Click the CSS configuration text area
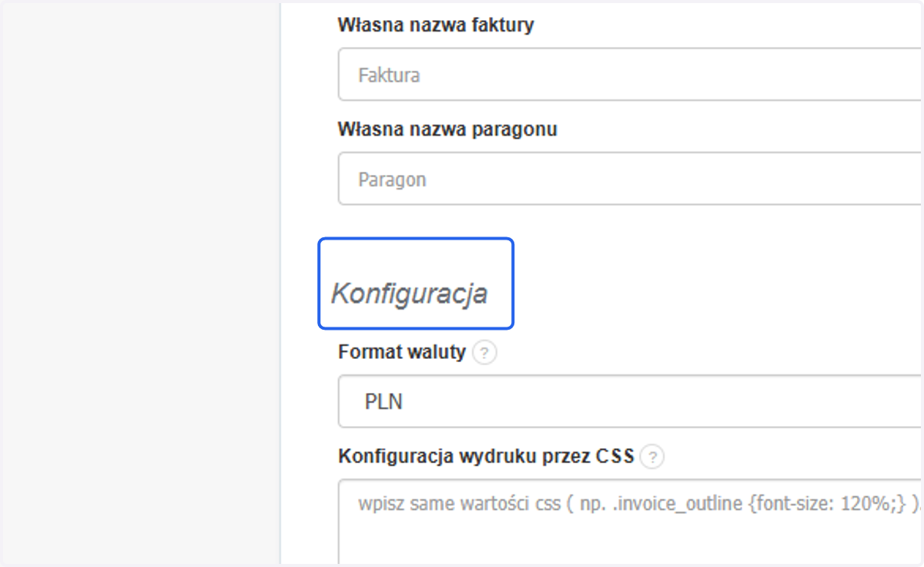 631,522
